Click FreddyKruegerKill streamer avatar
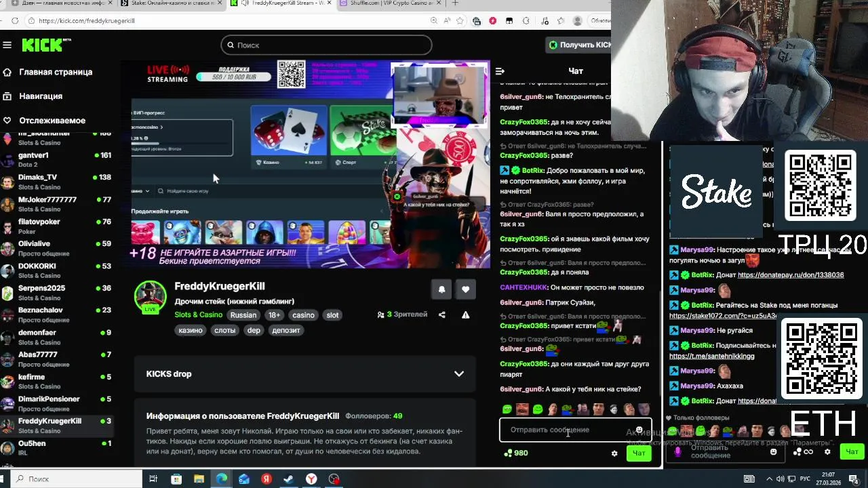 point(150,297)
